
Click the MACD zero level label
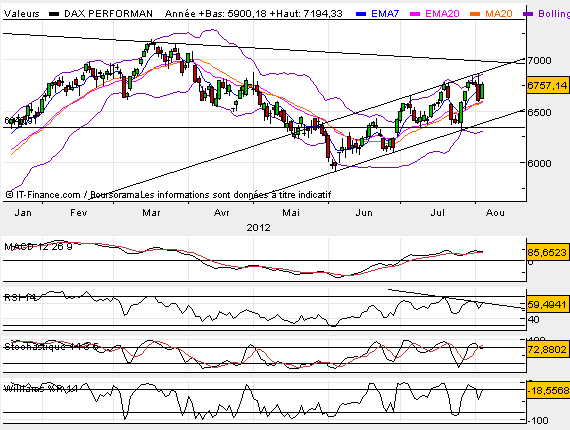click(x=530, y=262)
